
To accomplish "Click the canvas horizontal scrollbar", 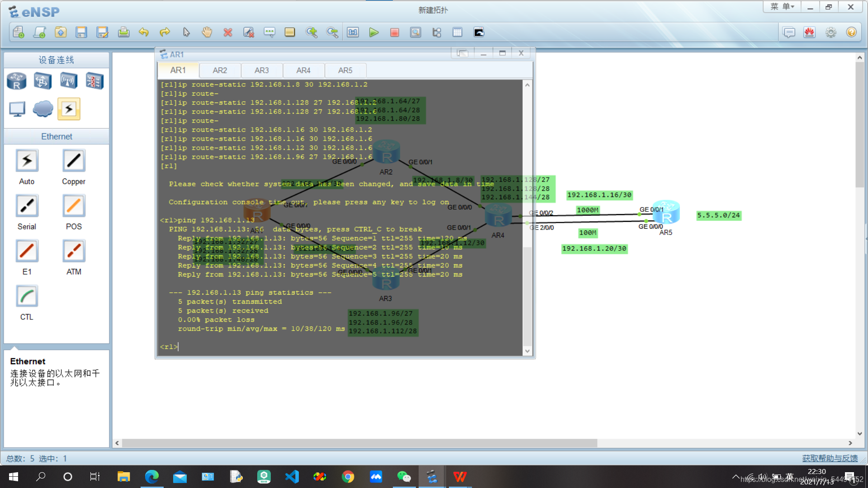I will tap(359, 443).
